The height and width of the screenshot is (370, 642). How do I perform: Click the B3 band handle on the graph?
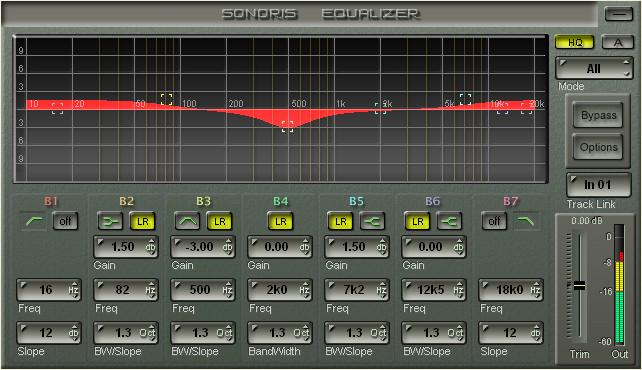287,126
